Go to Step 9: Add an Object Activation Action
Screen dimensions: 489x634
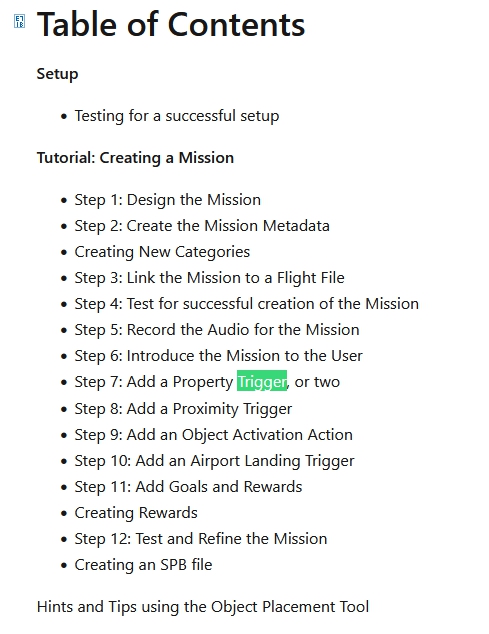214,435
